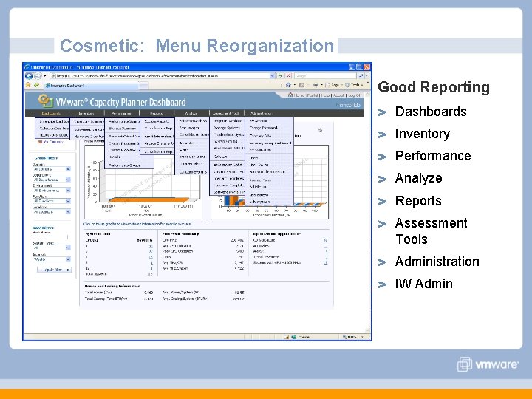Click the blank new tab button
Viewport: 532px width, 399px height.
[x=144, y=86]
